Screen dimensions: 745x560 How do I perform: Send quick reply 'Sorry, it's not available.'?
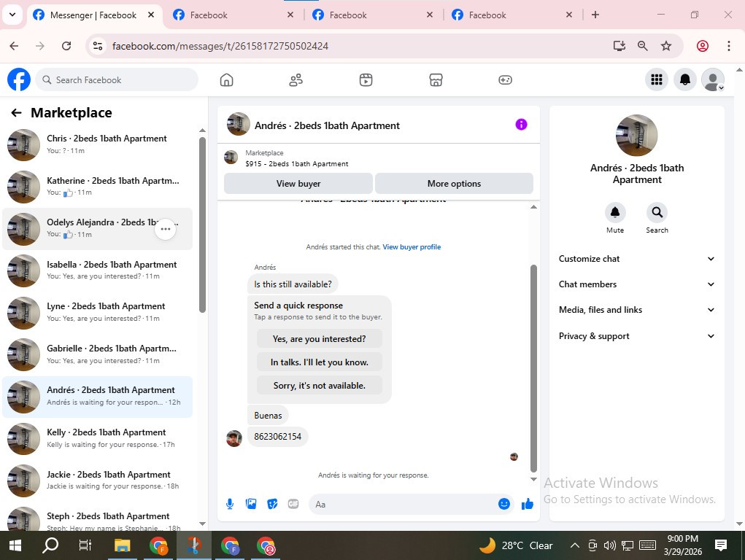[320, 385]
